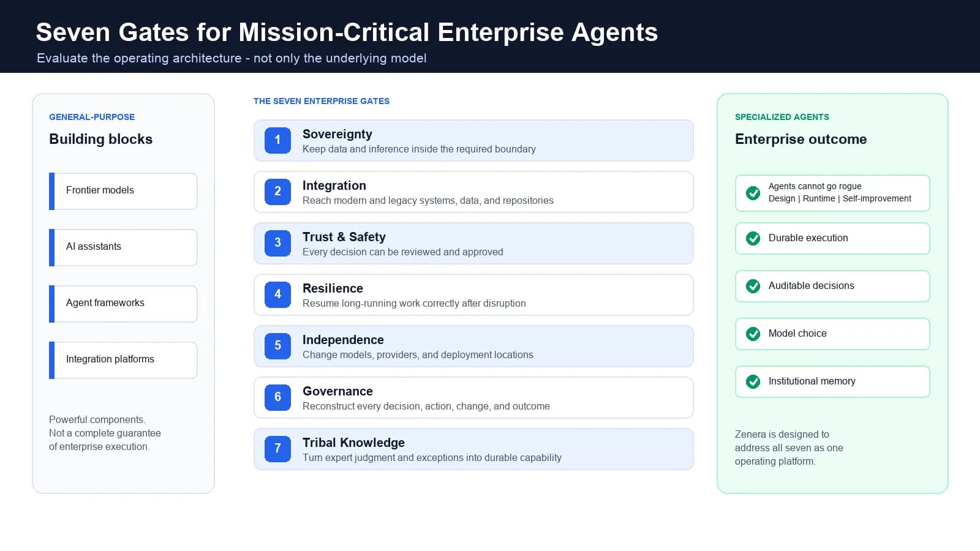Click the Integration gate title

(x=334, y=186)
